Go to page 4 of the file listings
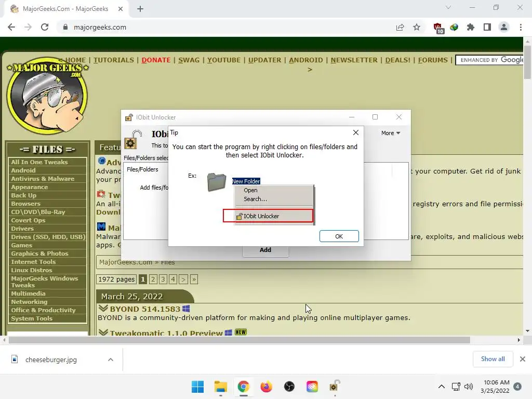Image resolution: width=532 pixels, height=399 pixels. (173, 279)
